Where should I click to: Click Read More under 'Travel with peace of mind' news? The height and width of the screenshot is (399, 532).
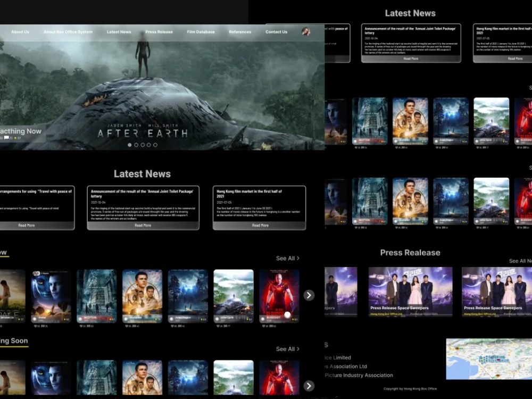pyautogui.click(x=27, y=225)
